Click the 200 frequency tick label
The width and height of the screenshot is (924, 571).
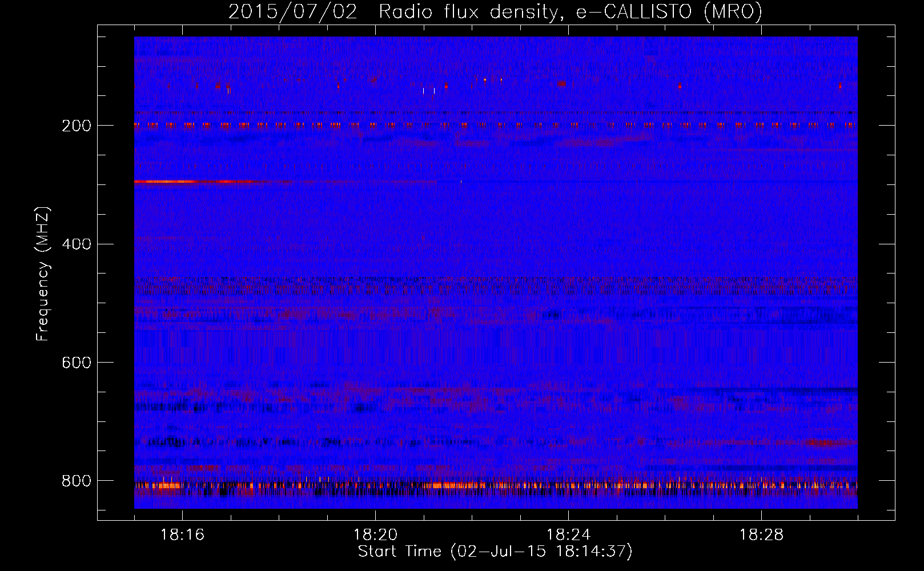click(77, 126)
